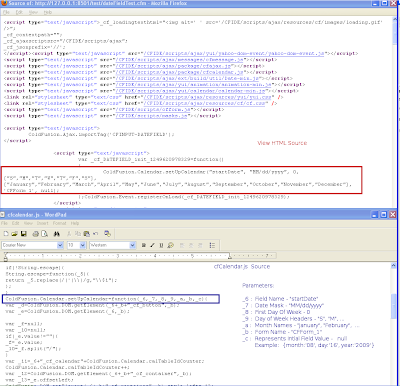Click the Find binoculars icon in WordPad
Screen dimensions: 400x386
57,234
